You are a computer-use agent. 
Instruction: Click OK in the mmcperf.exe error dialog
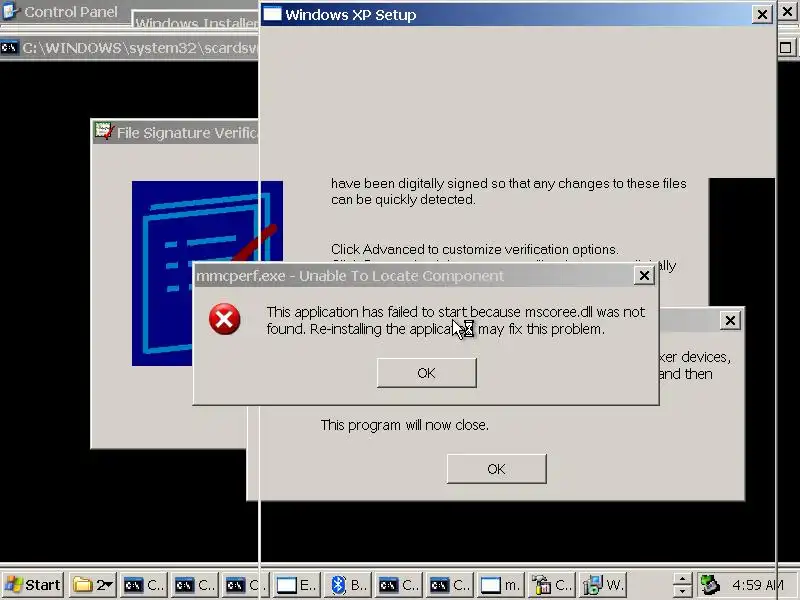click(427, 373)
